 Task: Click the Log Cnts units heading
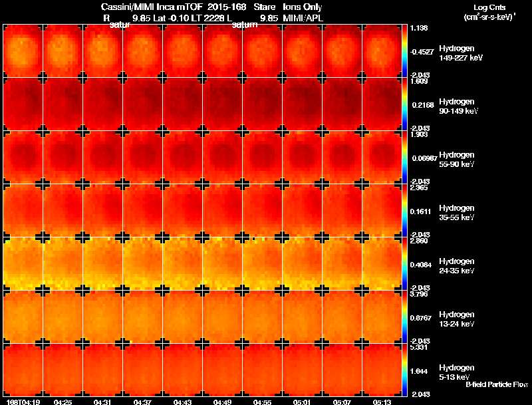pyautogui.click(x=489, y=7)
